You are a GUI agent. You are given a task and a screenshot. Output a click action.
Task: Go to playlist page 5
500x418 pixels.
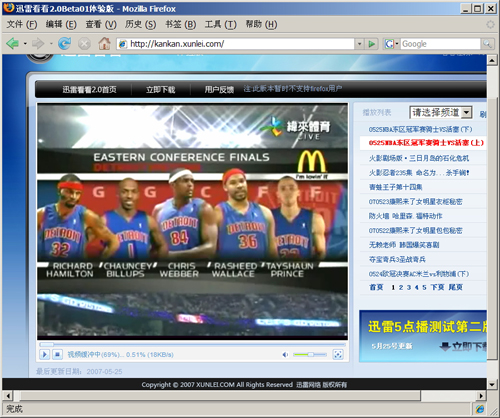click(424, 287)
